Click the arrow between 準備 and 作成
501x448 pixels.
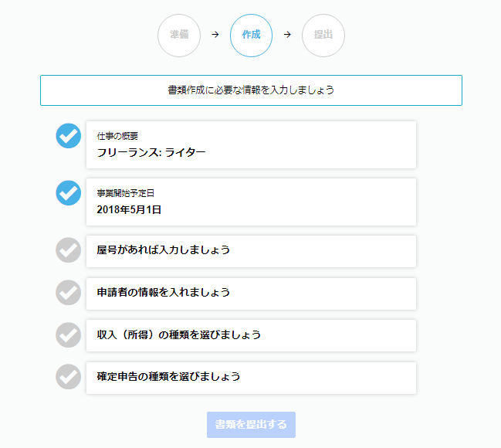click(215, 35)
